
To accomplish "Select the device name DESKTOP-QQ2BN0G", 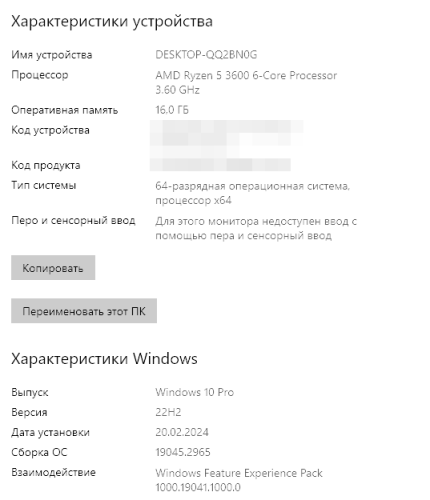I will click(x=206, y=54).
